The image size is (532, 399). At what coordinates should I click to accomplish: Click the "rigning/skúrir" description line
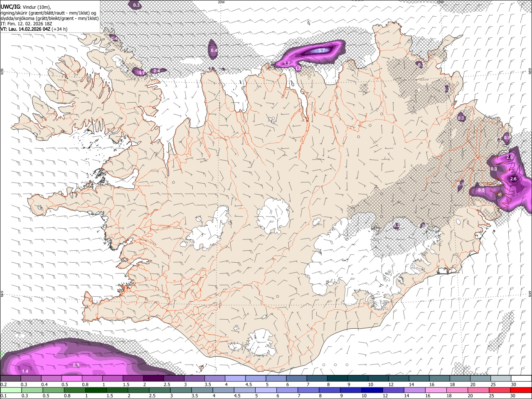(49, 12)
